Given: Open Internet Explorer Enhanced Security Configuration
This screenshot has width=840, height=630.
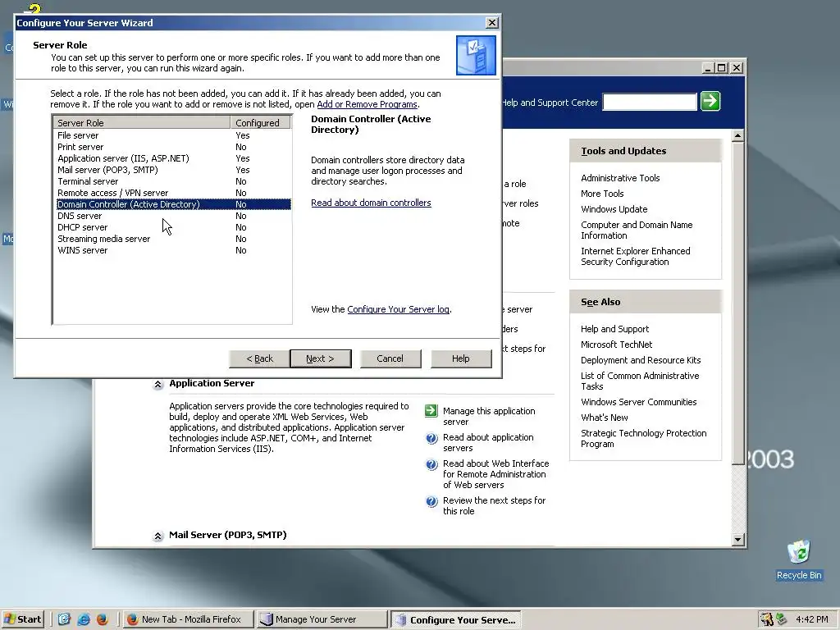Looking at the screenshot, I should point(636,256).
